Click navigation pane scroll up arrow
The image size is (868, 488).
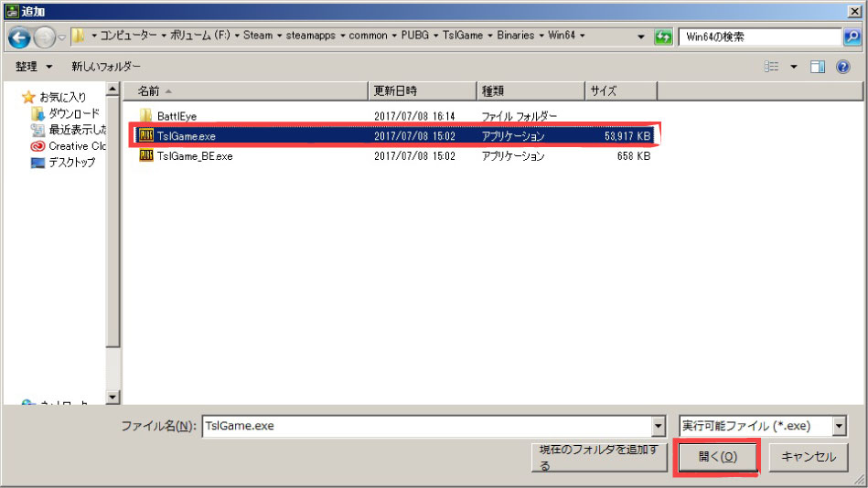[x=113, y=89]
